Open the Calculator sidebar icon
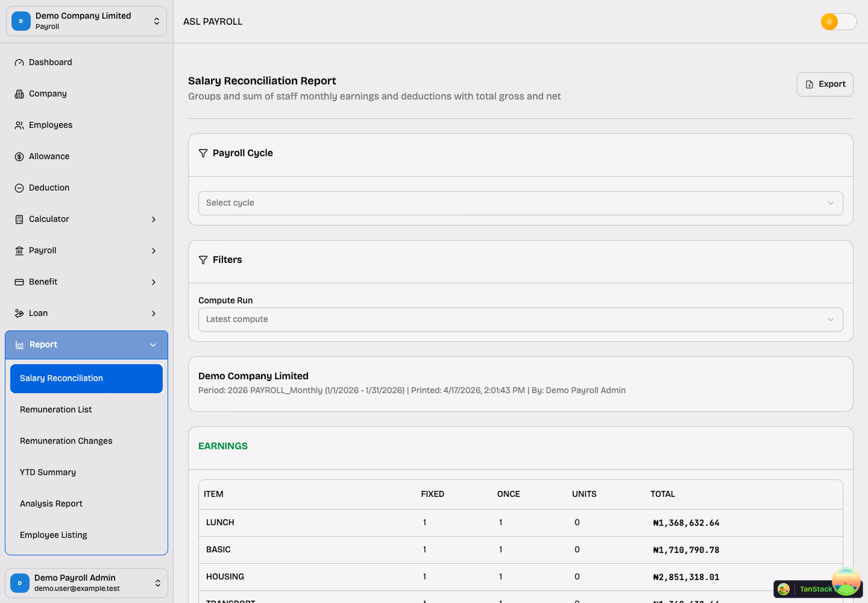Image resolution: width=868 pixels, height=603 pixels. point(19,219)
